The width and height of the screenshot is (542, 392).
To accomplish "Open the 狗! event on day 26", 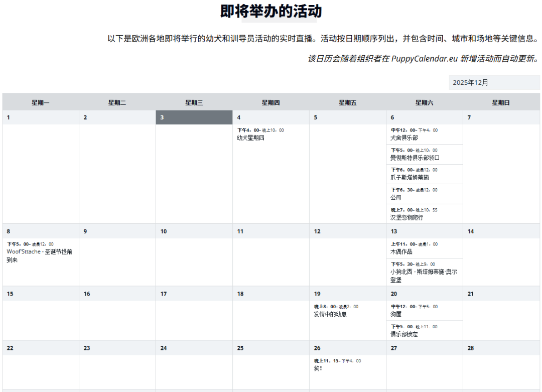I will point(318,369).
